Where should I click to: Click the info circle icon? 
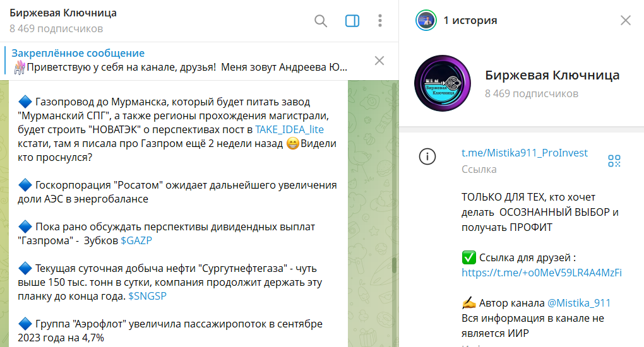427,156
